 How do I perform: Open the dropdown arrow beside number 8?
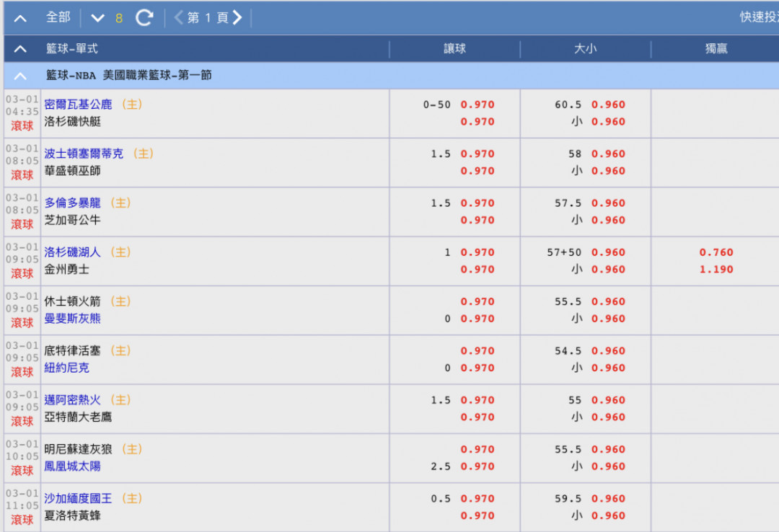pos(98,18)
